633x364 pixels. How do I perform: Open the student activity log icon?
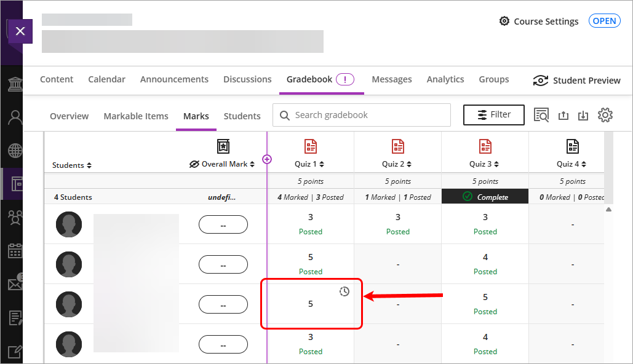541,114
